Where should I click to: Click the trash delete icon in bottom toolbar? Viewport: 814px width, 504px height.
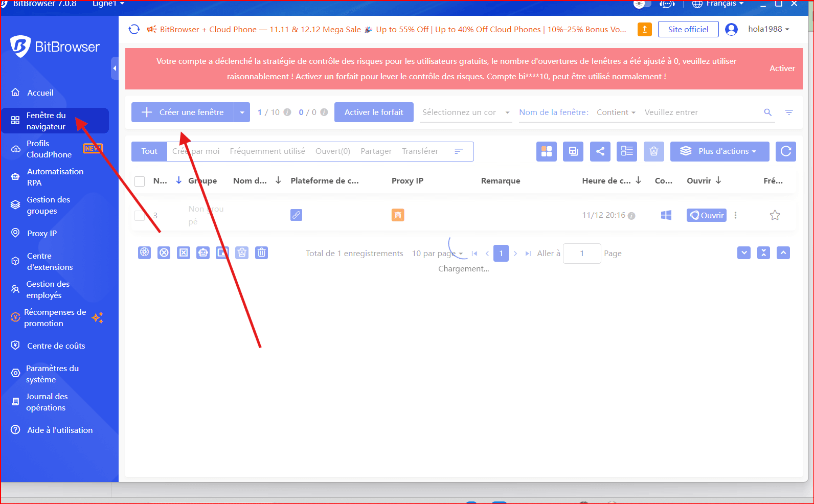(261, 253)
